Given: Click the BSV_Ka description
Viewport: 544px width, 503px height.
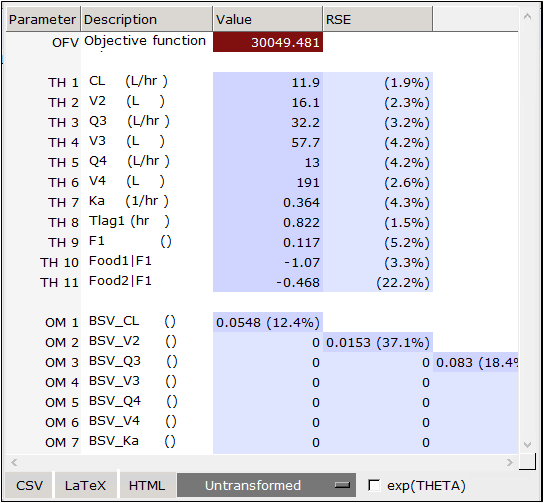Looking at the screenshot, I should coord(132,441).
